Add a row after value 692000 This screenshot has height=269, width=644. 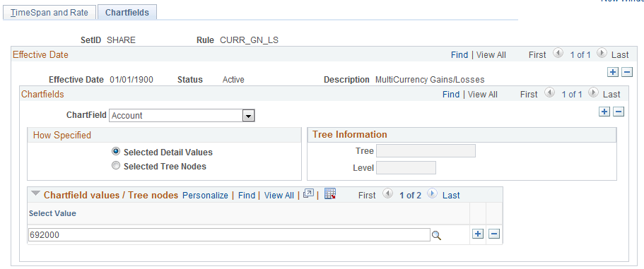click(478, 234)
